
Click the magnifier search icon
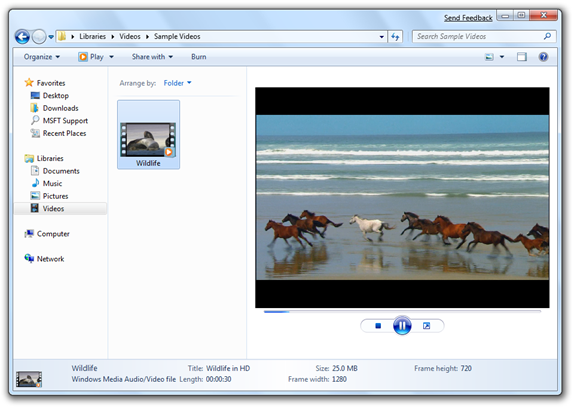click(x=547, y=36)
